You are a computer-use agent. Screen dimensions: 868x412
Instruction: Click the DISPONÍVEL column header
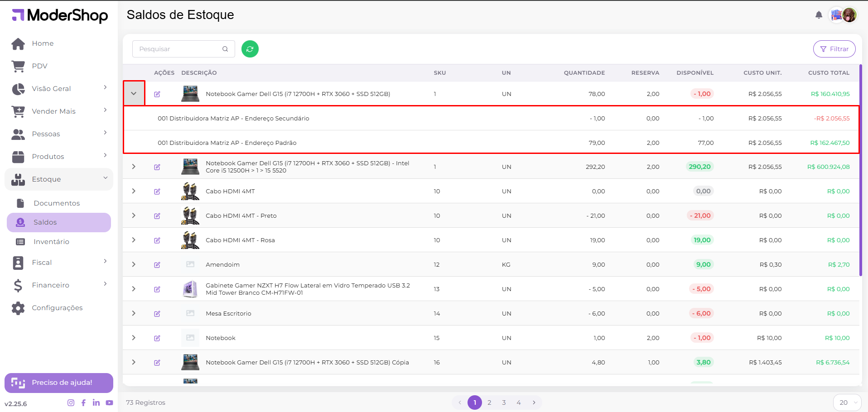[695, 73]
